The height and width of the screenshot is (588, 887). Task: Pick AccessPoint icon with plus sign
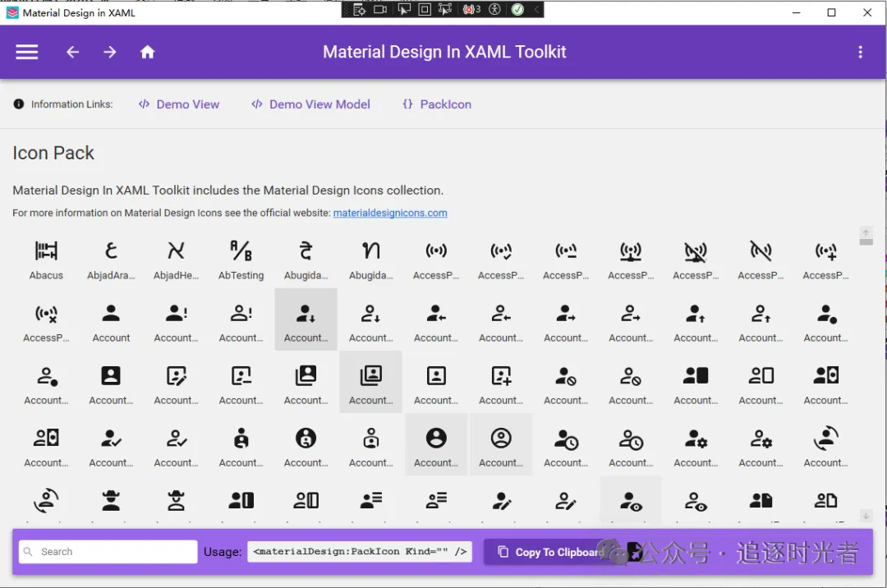(826, 258)
